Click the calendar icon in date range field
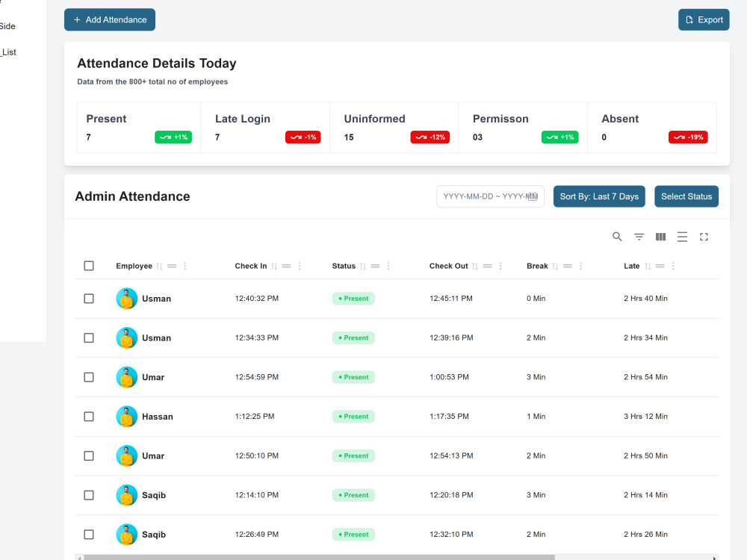Screen dimensions: 747x560 tap(533, 196)
